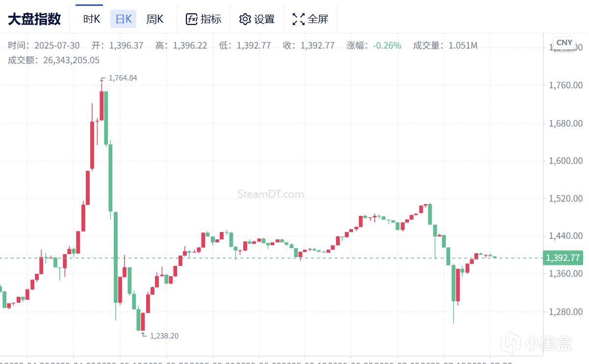Open the 周K weekly chart tab
Viewport: 589px width, 364px height.
154,19
